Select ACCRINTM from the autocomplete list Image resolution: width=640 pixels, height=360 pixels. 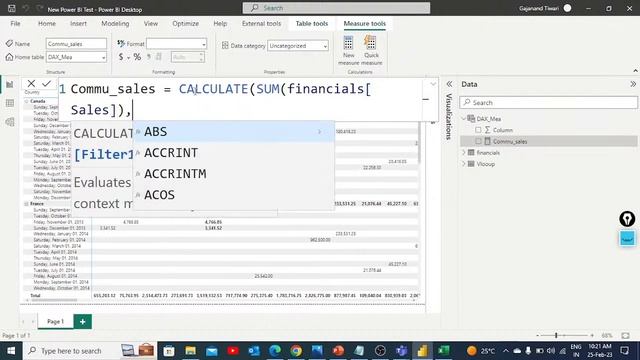coord(233,174)
